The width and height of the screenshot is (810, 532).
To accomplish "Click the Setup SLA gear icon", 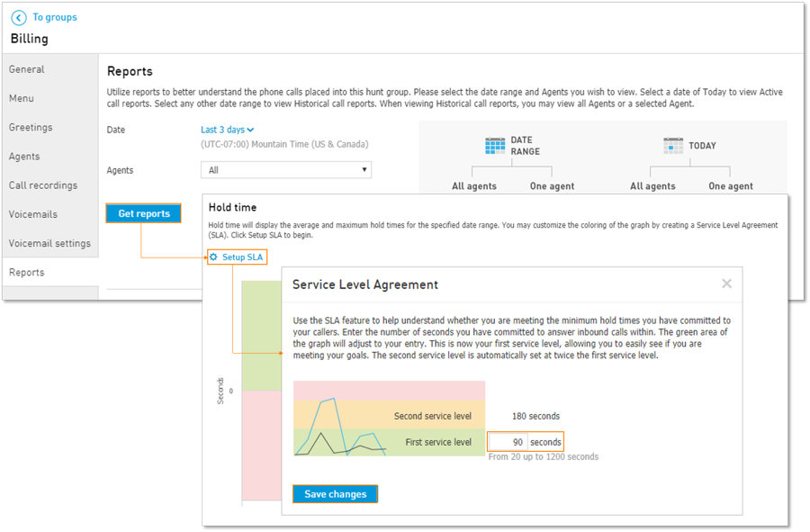I will 213,257.
